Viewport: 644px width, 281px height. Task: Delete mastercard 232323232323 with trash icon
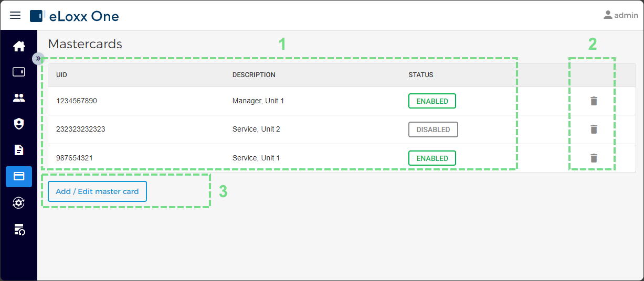[594, 129]
